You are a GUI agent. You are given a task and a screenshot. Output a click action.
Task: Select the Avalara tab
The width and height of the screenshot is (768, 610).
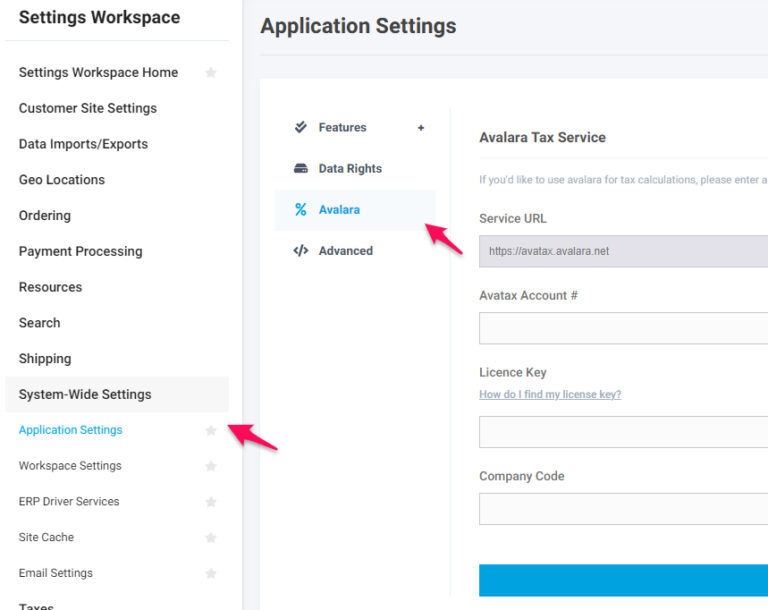coord(355,210)
